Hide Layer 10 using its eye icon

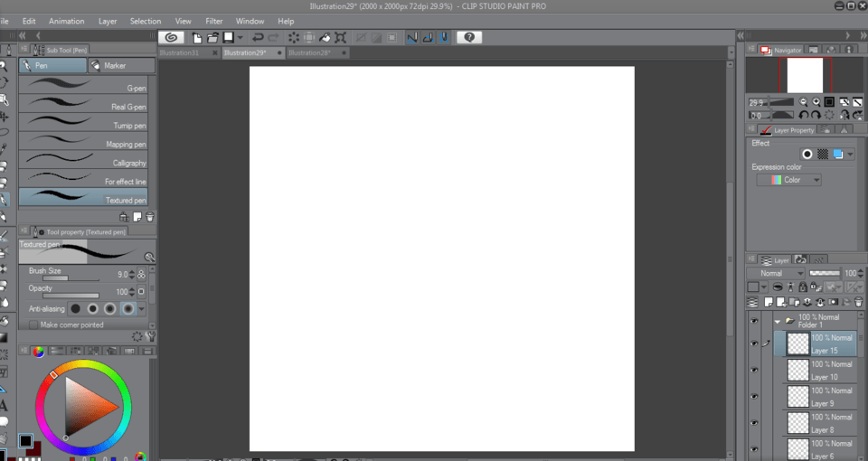(x=754, y=370)
